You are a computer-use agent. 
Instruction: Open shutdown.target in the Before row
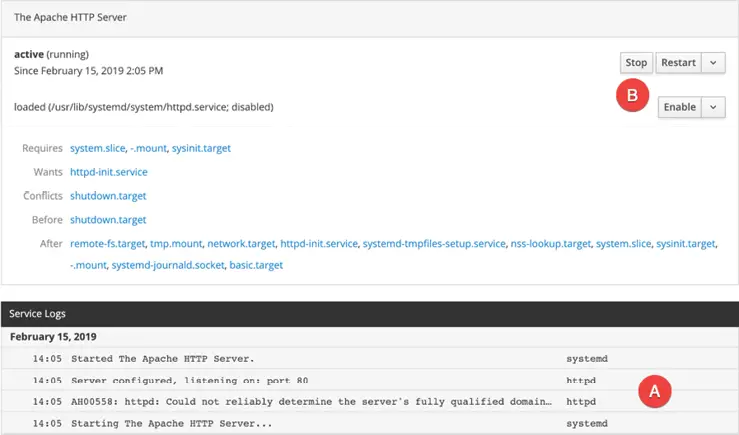click(108, 220)
